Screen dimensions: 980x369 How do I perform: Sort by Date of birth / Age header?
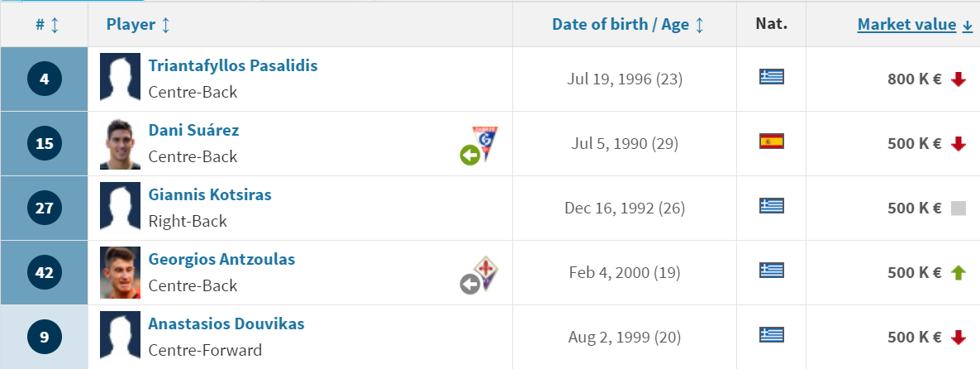627,24
